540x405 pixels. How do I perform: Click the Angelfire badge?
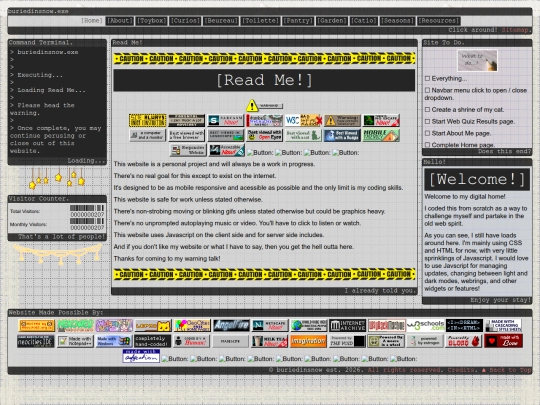pos(231,325)
